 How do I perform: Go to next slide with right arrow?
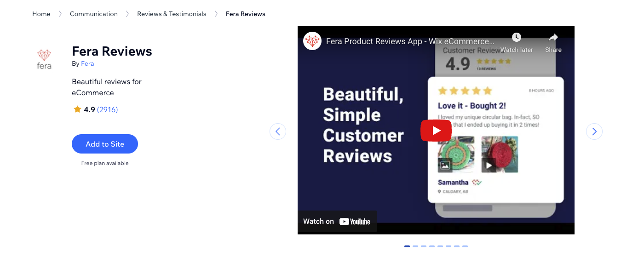[x=594, y=131]
